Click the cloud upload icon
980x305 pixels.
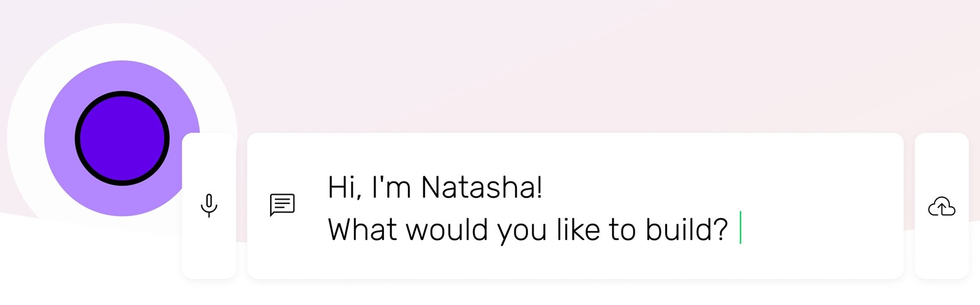941,206
